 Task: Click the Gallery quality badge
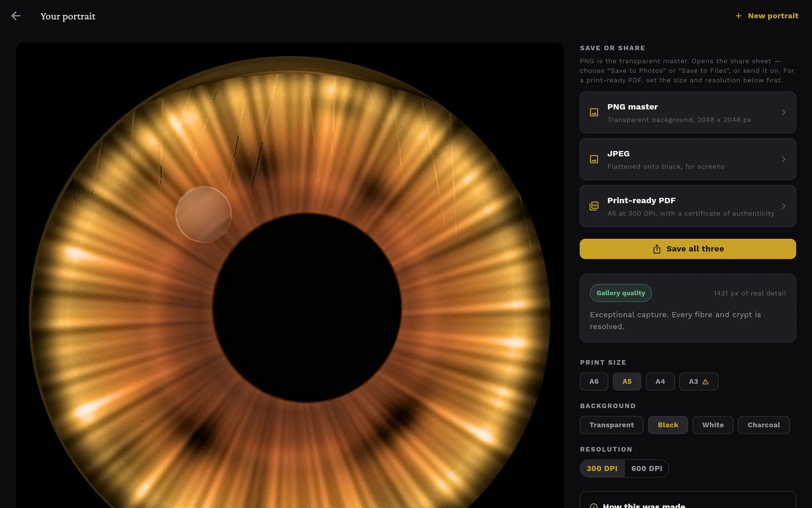click(620, 293)
